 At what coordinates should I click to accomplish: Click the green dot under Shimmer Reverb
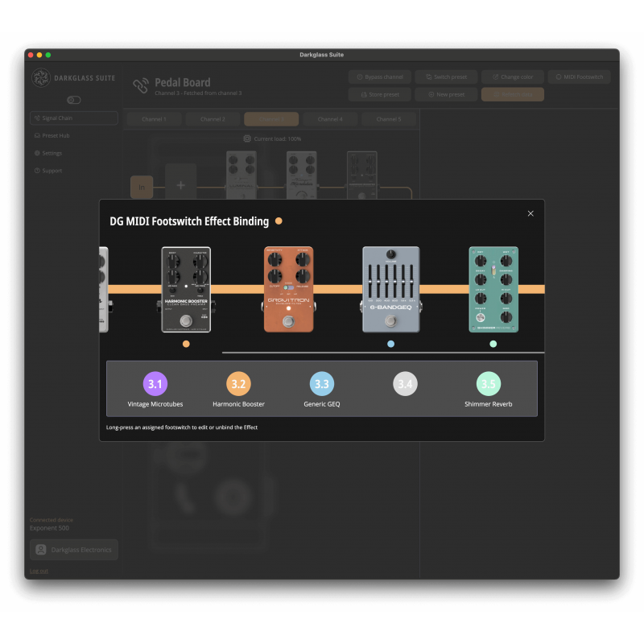point(493,345)
